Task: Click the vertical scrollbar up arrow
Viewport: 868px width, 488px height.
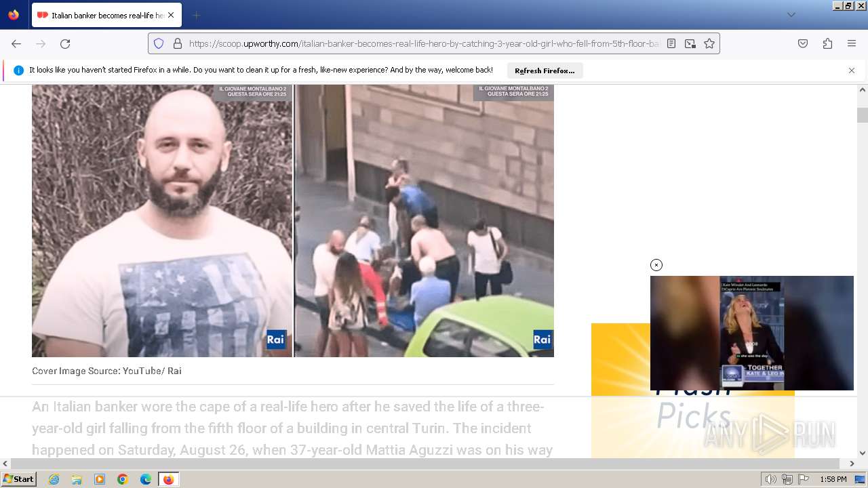Action: point(863,89)
